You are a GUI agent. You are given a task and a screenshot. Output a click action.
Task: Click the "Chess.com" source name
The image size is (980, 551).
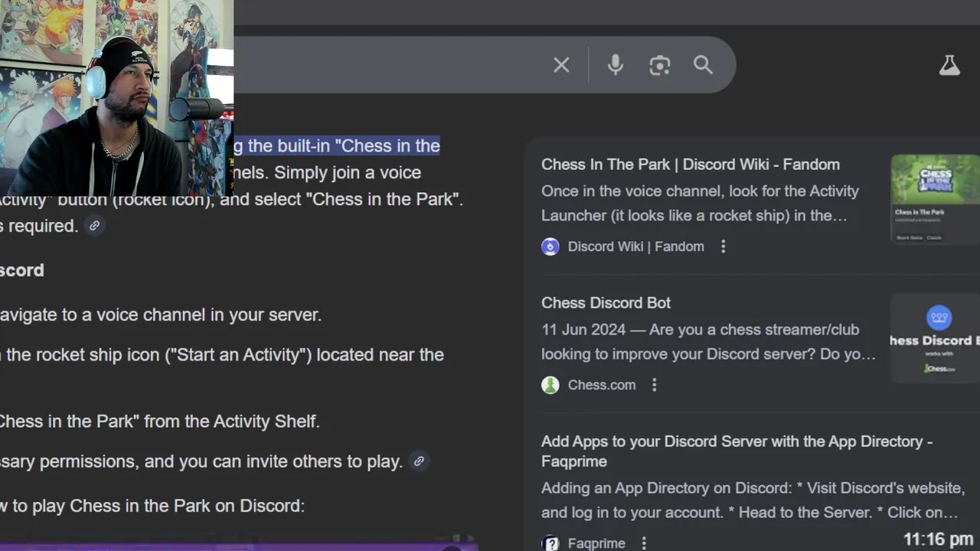tap(602, 385)
